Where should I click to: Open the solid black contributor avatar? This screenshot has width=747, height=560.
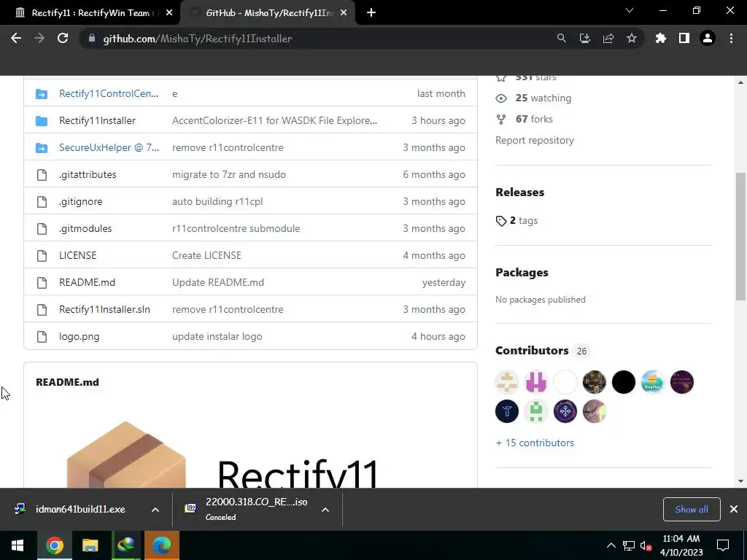pos(624,382)
